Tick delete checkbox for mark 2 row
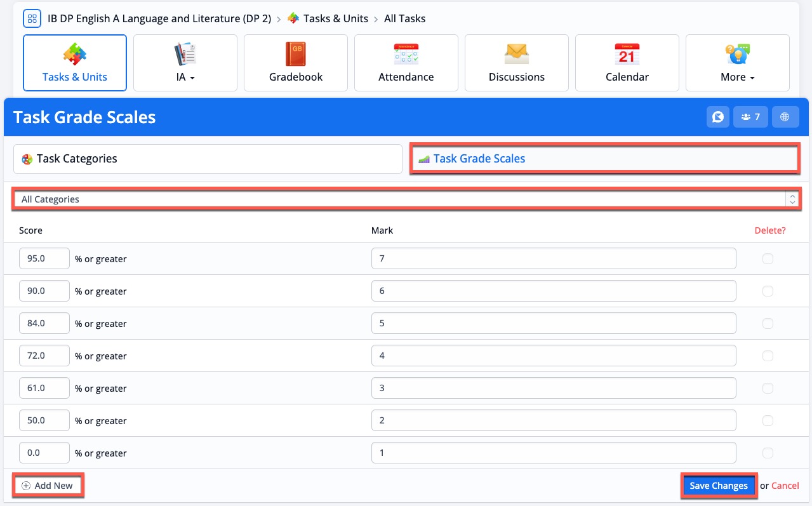 768,420
